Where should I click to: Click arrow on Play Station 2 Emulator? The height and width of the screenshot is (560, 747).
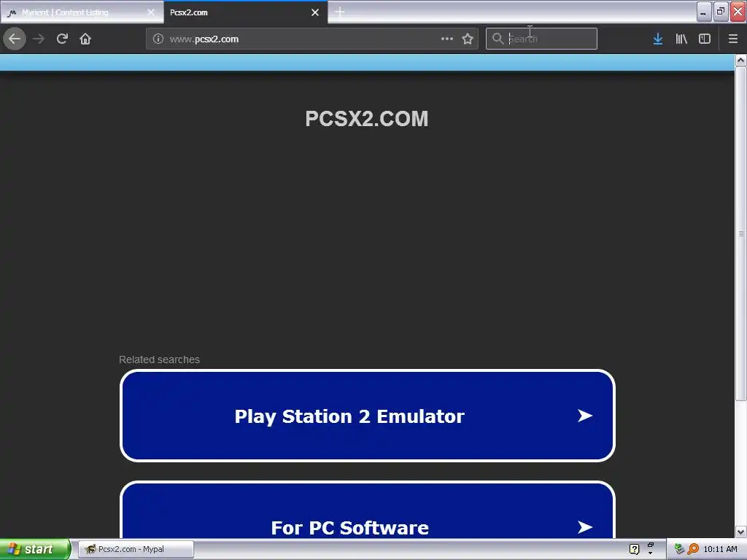584,416
